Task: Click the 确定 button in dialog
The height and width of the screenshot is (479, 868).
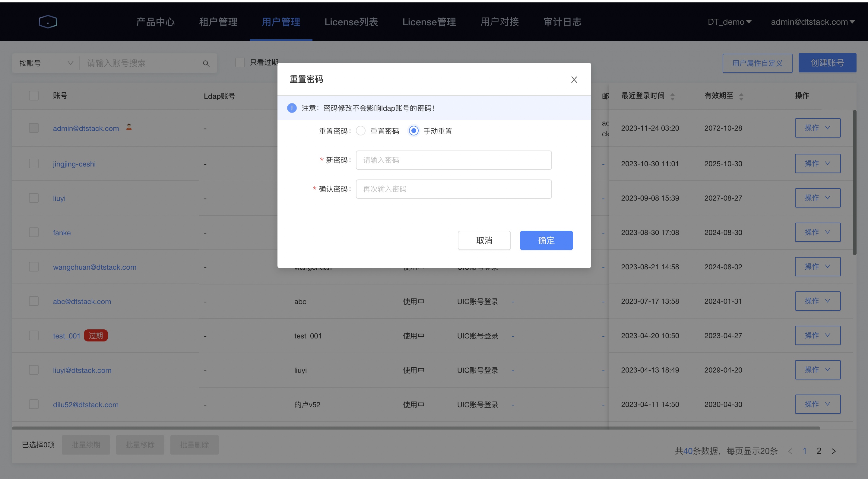Action: tap(546, 240)
